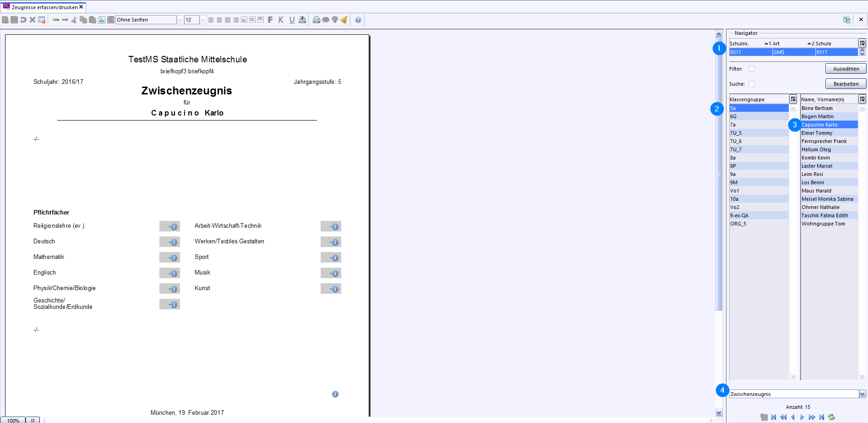Click the Bearbeiten button
The width and height of the screenshot is (868, 423).
846,84
